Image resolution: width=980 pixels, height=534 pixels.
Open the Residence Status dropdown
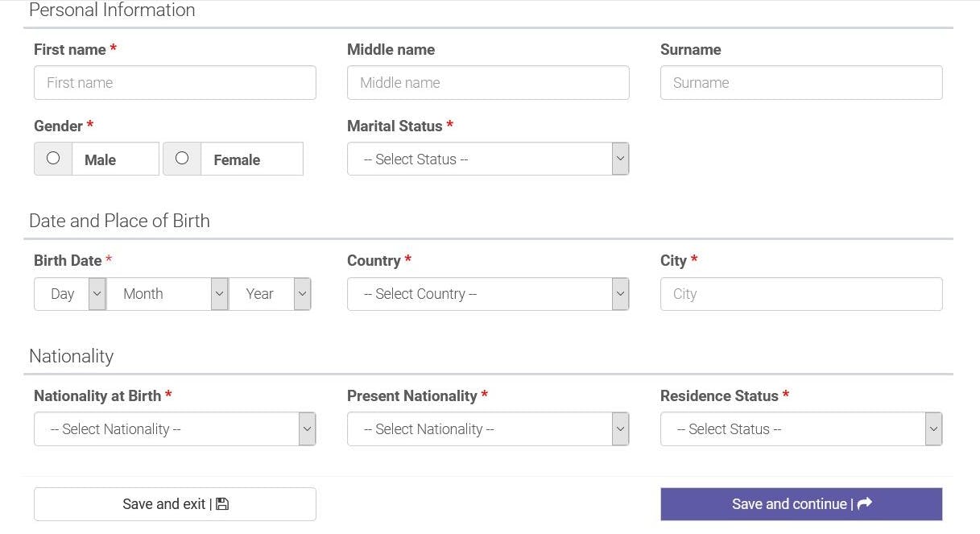pos(801,429)
